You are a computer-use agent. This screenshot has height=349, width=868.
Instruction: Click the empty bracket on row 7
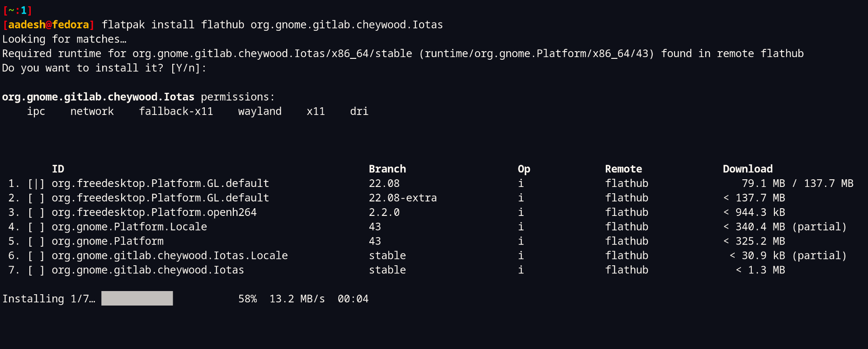pyautogui.click(x=36, y=270)
